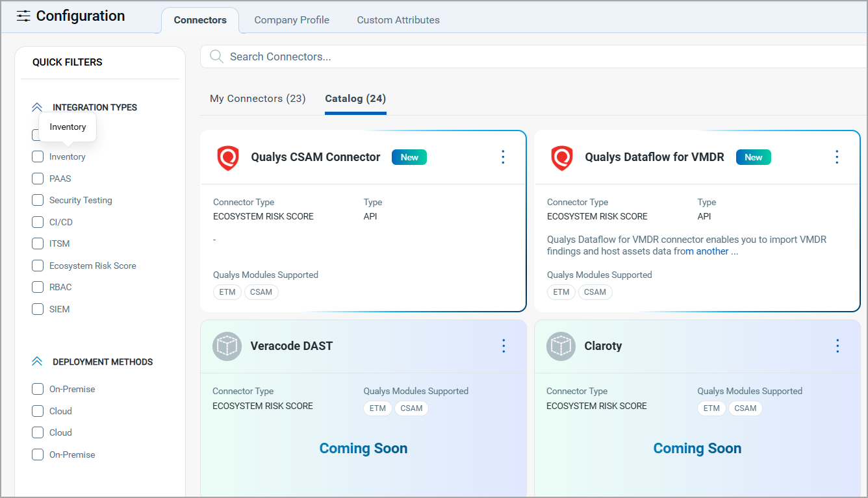Enable the PAAS filter checkbox
Image resolution: width=868 pixels, height=498 pixels.
pyautogui.click(x=38, y=179)
